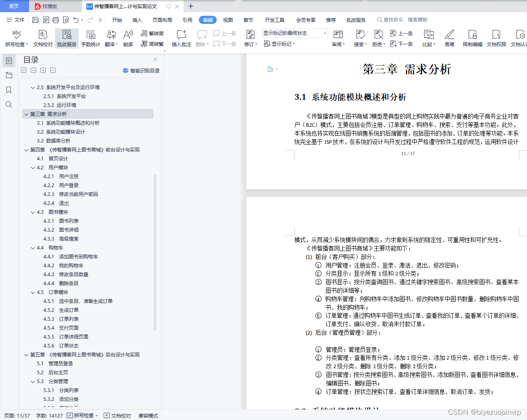Click the undo arrow in quick toolbar
Image resolution: width=527 pixels, height=420 pixels.
click(76, 20)
